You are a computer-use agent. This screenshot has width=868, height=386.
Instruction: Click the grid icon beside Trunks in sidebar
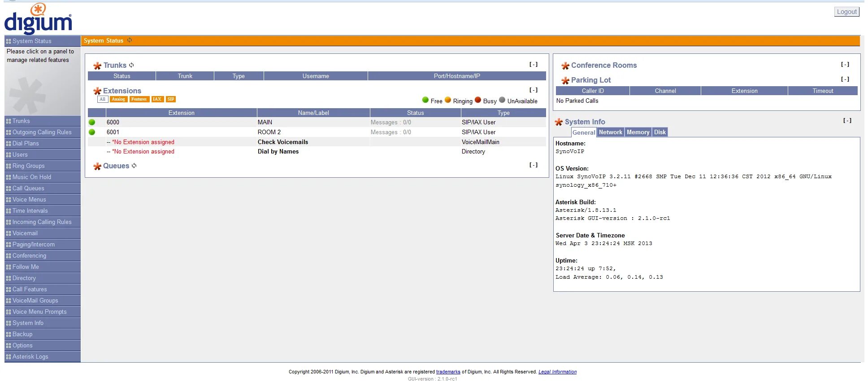pyautogui.click(x=9, y=121)
